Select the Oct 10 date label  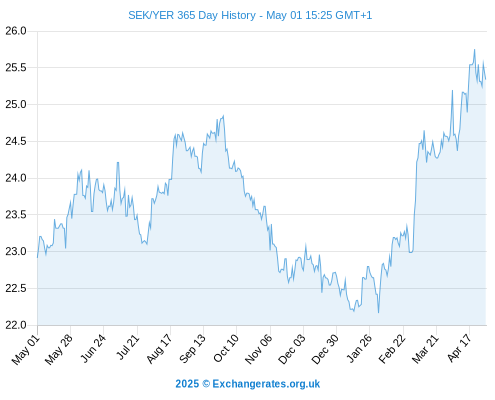point(226,349)
